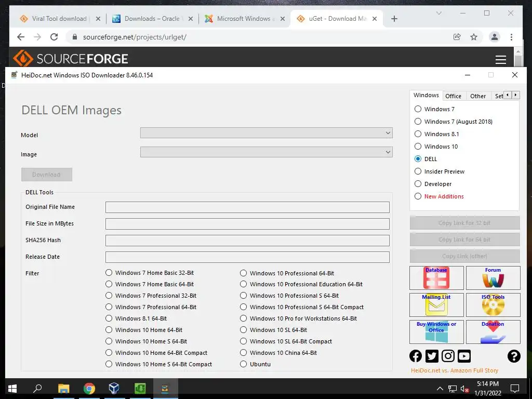Open the Forum tile icon
This screenshot has height=399, width=532.
pyautogui.click(x=493, y=278)
